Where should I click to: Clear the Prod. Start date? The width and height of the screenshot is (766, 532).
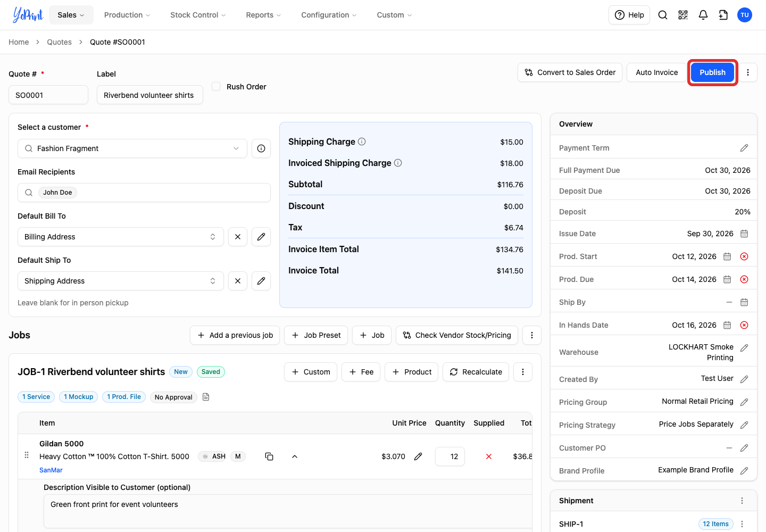(744, 256)
